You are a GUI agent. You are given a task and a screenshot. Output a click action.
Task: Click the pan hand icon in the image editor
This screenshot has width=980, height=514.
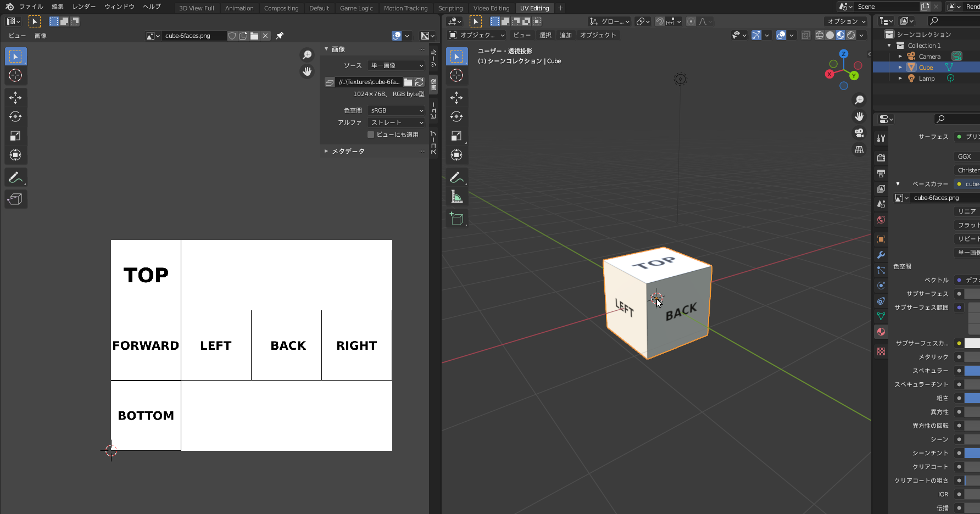pos(307,71)
